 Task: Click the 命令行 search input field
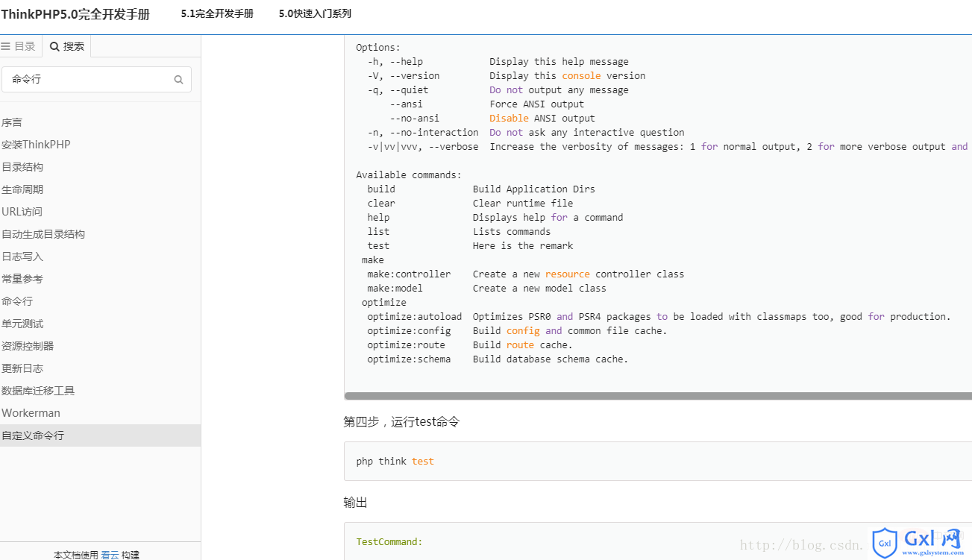point(96,79)
